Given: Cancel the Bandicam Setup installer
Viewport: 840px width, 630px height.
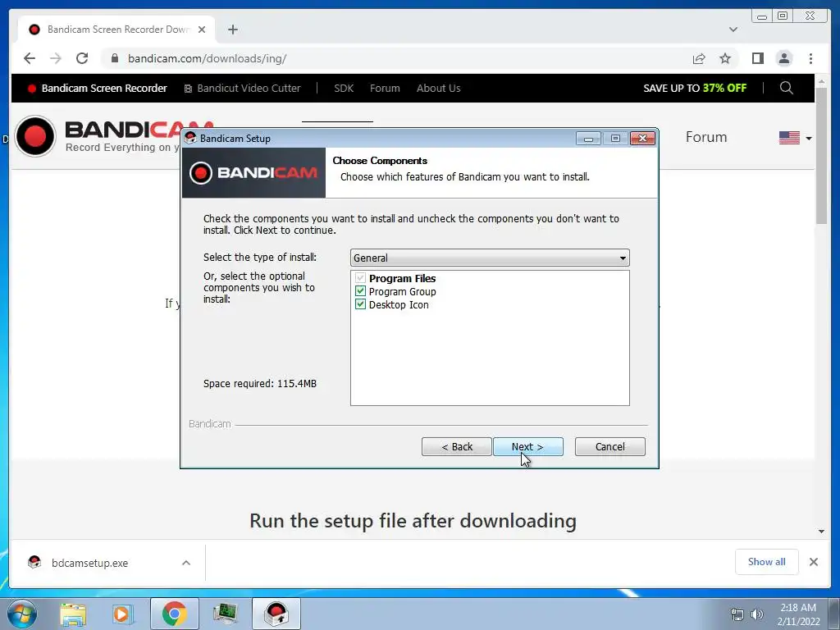Looking at the screenshot, I should pos(609,447).
